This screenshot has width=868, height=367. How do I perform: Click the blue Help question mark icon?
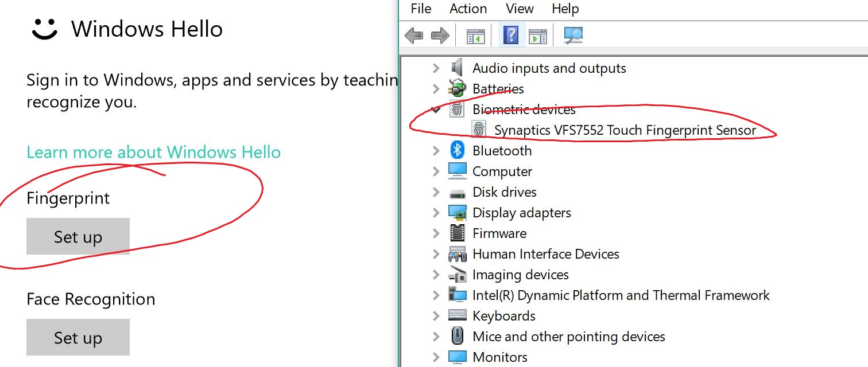tap(510, 35)
